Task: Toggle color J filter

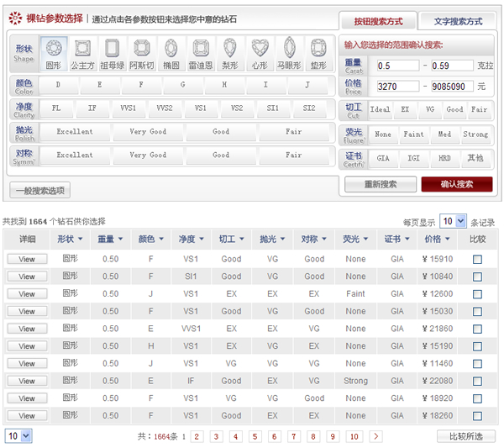Action: click(307, 85)
